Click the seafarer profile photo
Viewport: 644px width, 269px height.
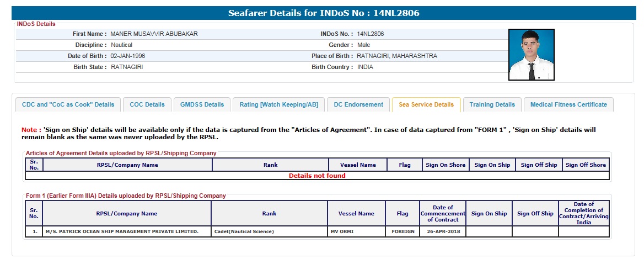tap(531, 55)
